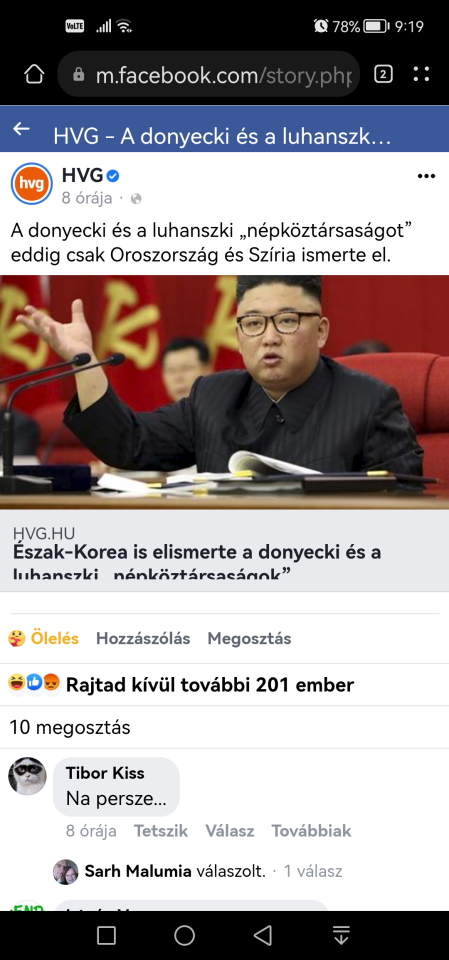Select Megosztás to share the post
Viewport: 449px width, 960px height.
(x=249, y=639)
